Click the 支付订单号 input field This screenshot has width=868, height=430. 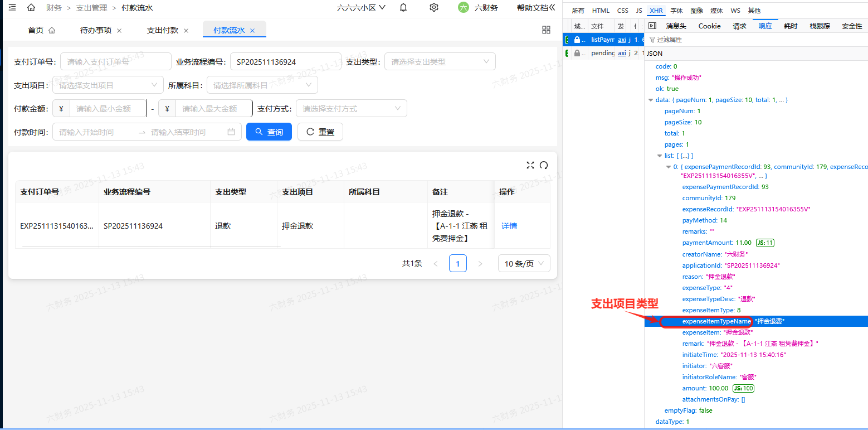[115, 61]
